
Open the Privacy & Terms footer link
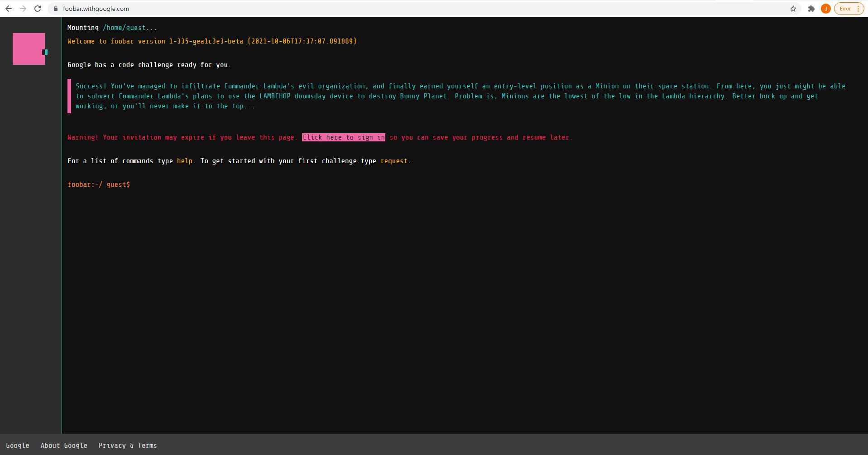click(128, 445)
